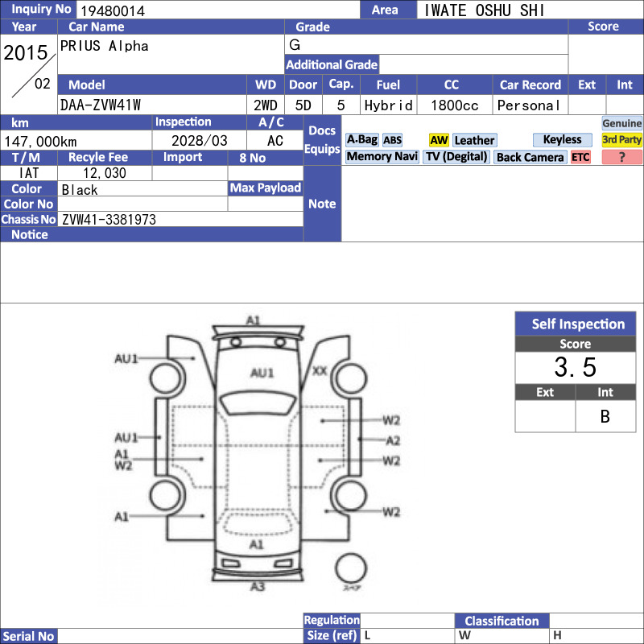Click the Memory Navi equipment badge
The image size is (644, 644).
pos(382,157)
